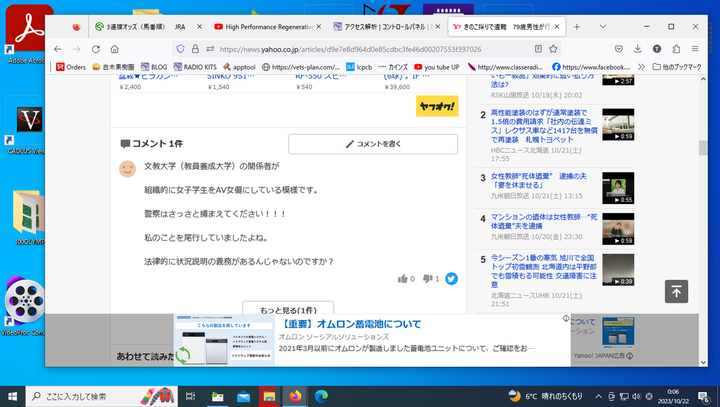Viewport: 720px width, 407px height.
Task: Click the thumbs-up icon on the comment
Action: pos(403,279)
